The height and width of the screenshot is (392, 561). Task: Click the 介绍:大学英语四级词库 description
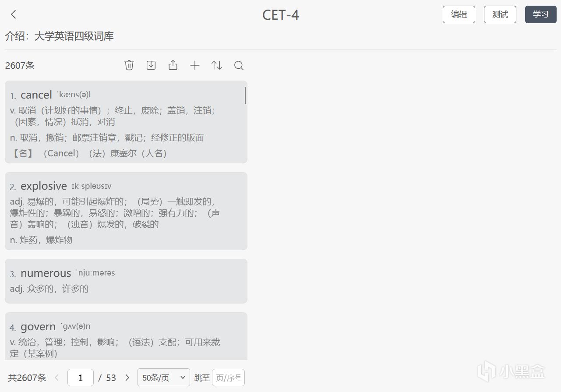[x=60, y=36]
